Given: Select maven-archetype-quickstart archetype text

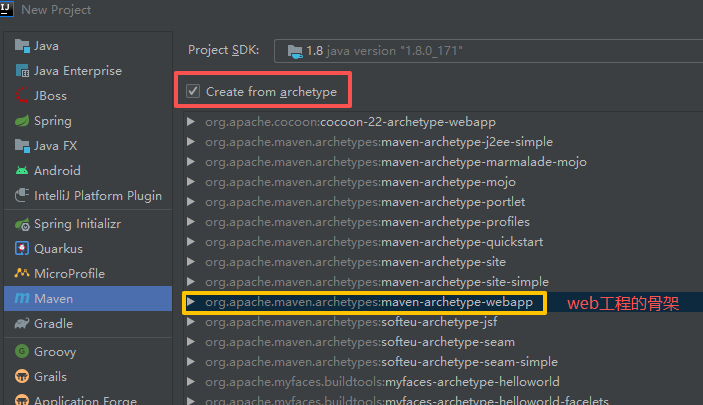Looking at the screenshot, I should [374, 242].
